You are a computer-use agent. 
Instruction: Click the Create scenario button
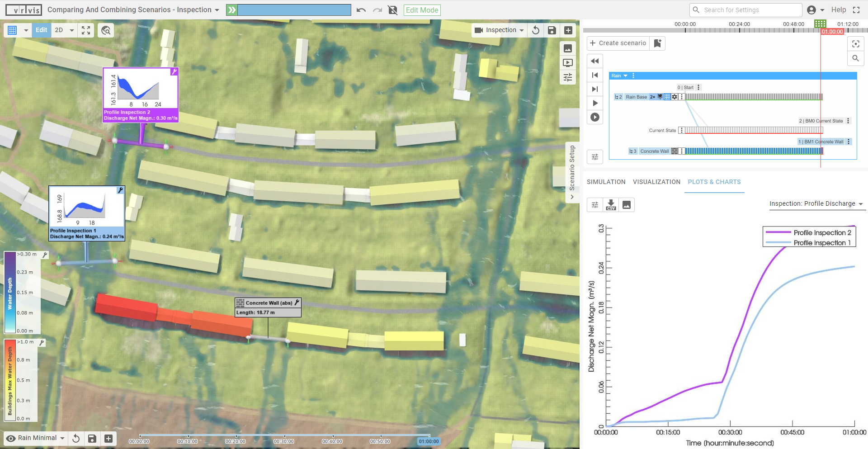pyautogui.click(x=618, y=43)
